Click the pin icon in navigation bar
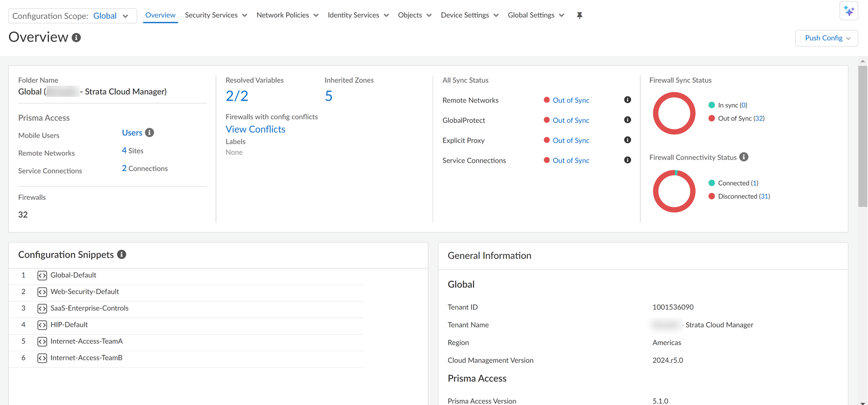Image resolution: width=868 pixels, height=405 pixels. coord(579,16)
